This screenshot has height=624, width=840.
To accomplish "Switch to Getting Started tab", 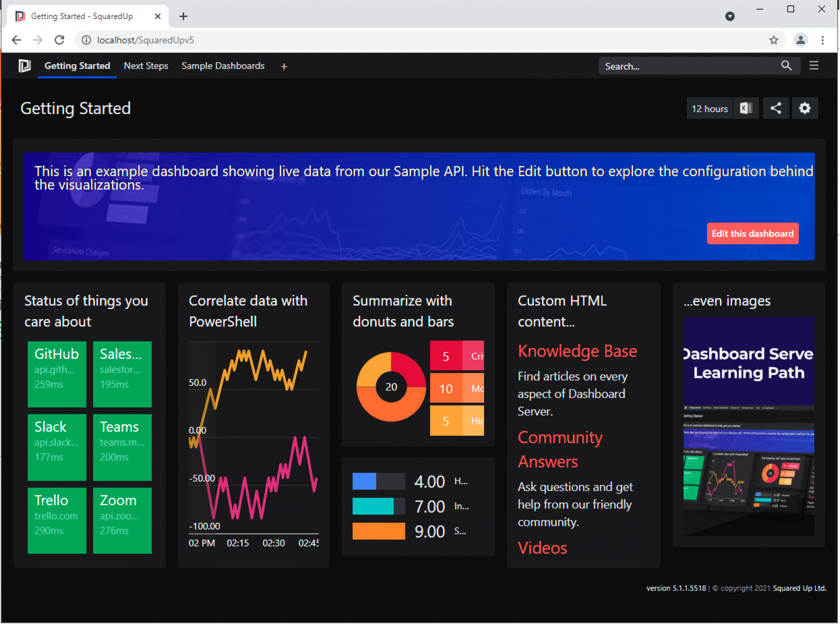I will (77, 66).
